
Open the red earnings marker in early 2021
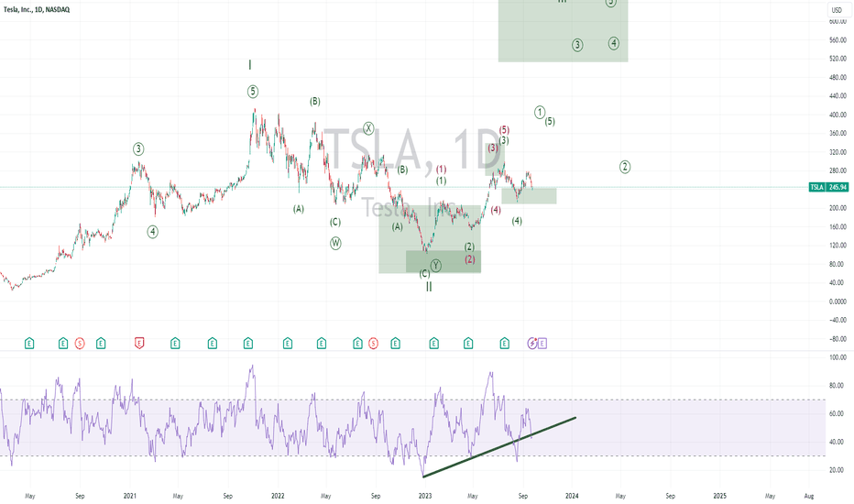(139, 344)
